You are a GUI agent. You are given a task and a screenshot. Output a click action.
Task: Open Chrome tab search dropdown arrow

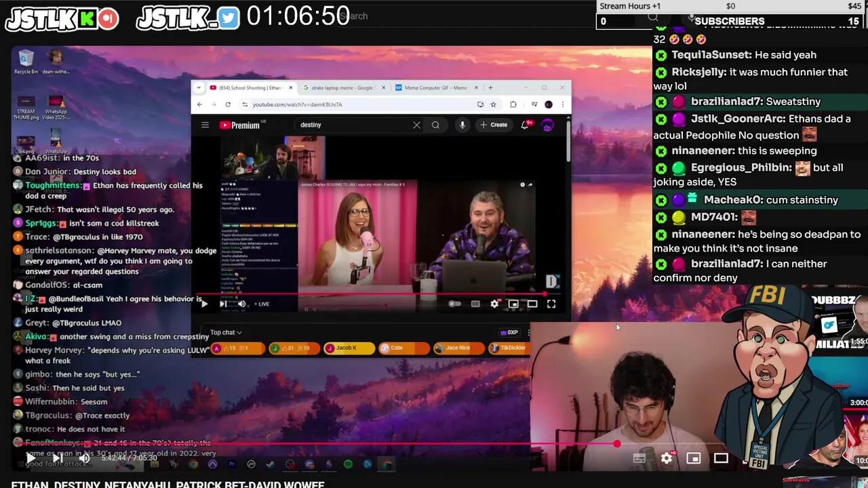point(199,87)
